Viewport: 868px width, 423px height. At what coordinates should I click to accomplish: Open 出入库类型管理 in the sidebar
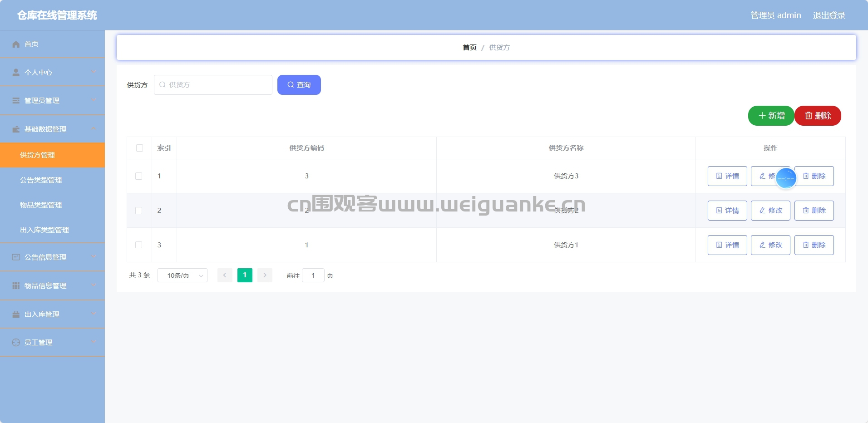coord(52,230)
